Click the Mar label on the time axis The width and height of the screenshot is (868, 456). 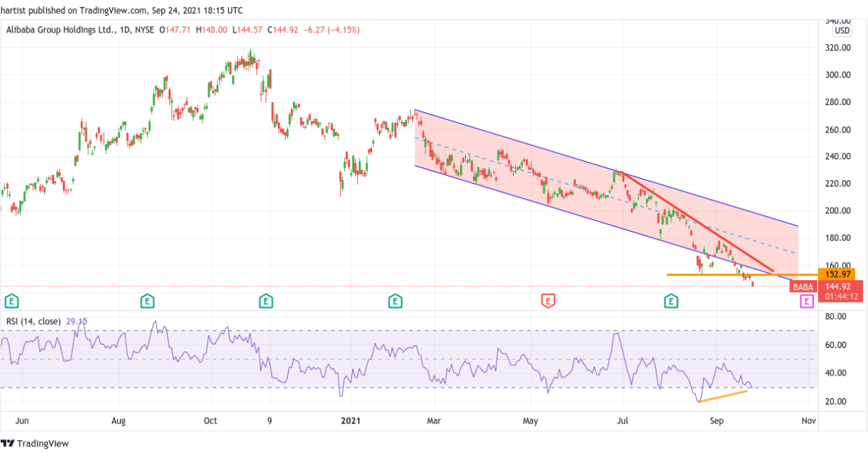[434, 421]
